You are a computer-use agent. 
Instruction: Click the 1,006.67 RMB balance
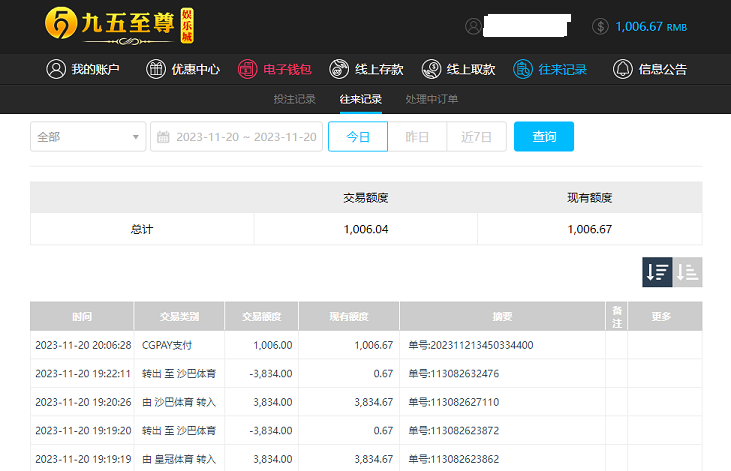click(x=651, y=27)
